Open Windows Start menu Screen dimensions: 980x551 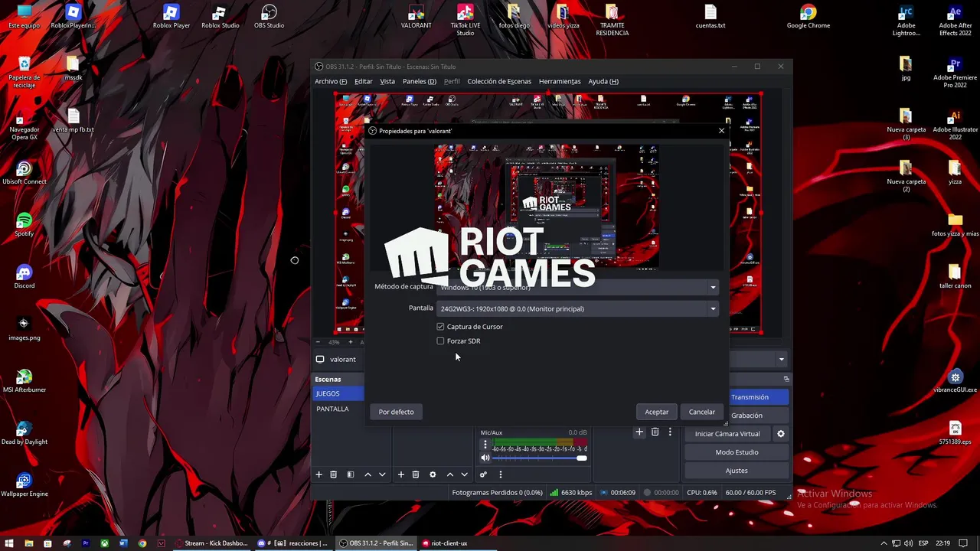(8, 543)
